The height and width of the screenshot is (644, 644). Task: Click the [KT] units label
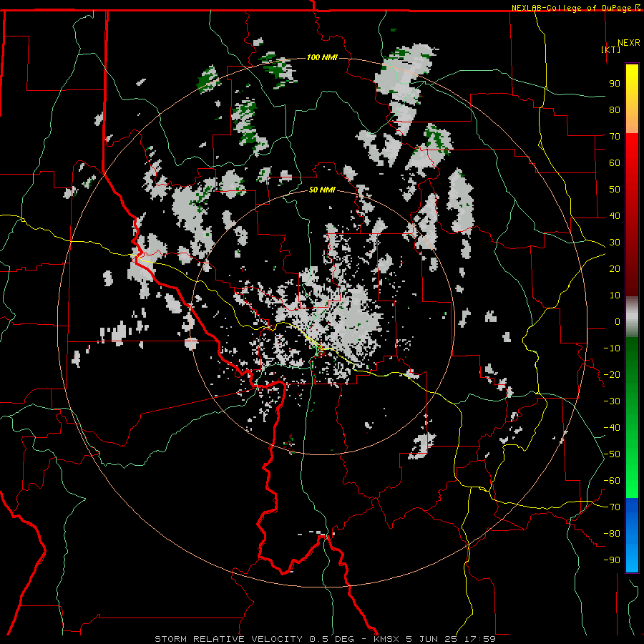(610, 49)
